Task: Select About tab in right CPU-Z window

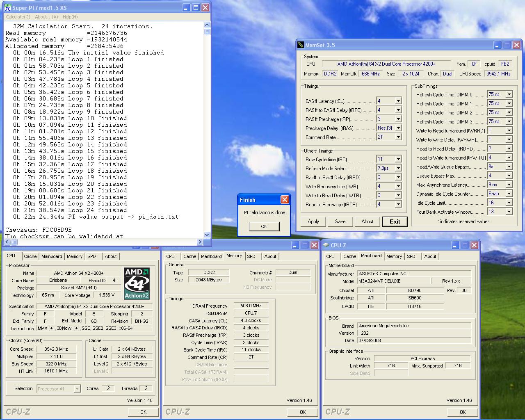Action: point(430,256)
